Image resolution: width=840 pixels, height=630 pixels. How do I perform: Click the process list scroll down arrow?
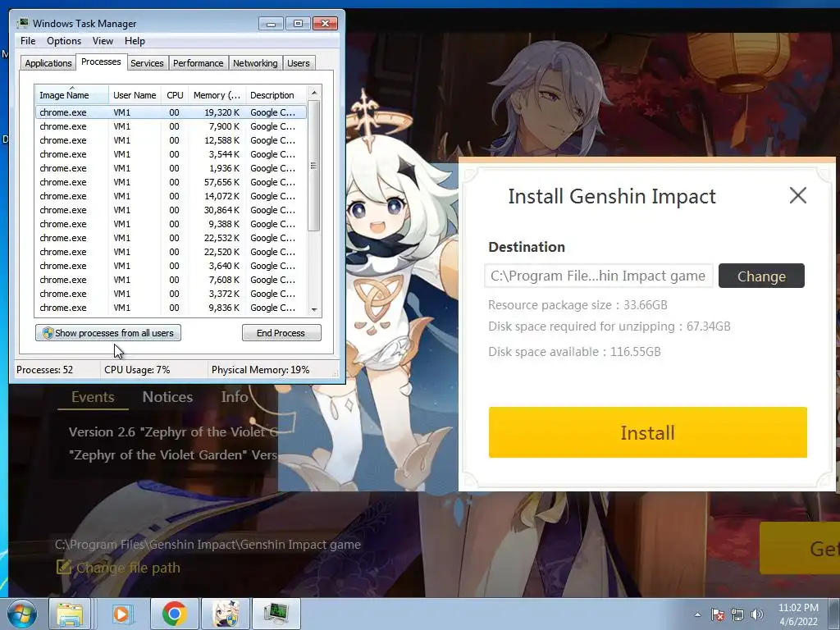tap(314, 309)
